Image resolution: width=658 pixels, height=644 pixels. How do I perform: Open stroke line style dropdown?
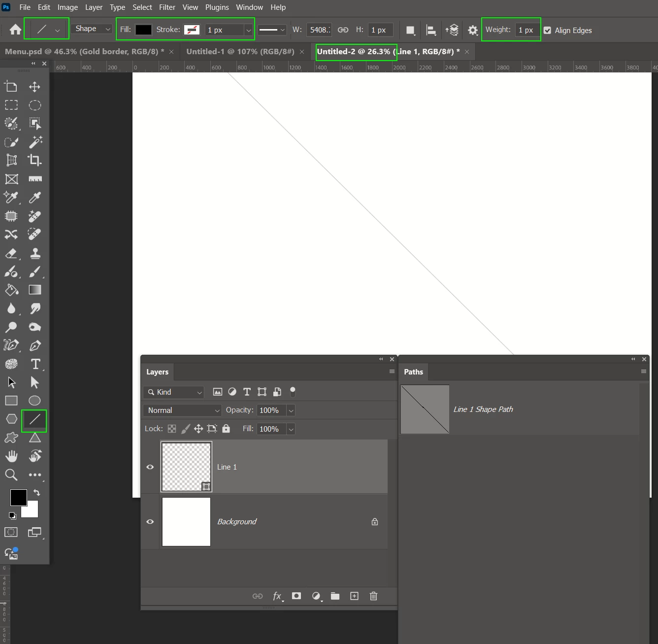(272, 30)
